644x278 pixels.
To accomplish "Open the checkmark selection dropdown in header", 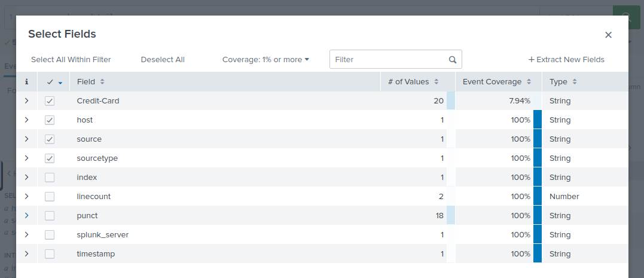I will tap(60, 83).
